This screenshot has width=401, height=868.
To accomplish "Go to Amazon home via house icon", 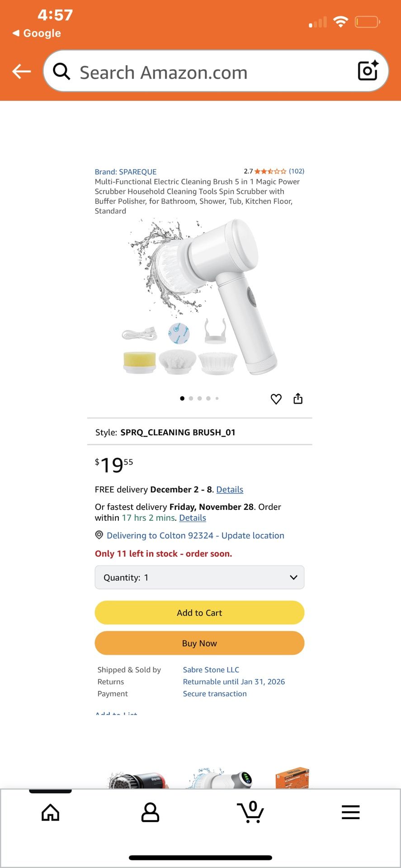I will pos(50,812).
